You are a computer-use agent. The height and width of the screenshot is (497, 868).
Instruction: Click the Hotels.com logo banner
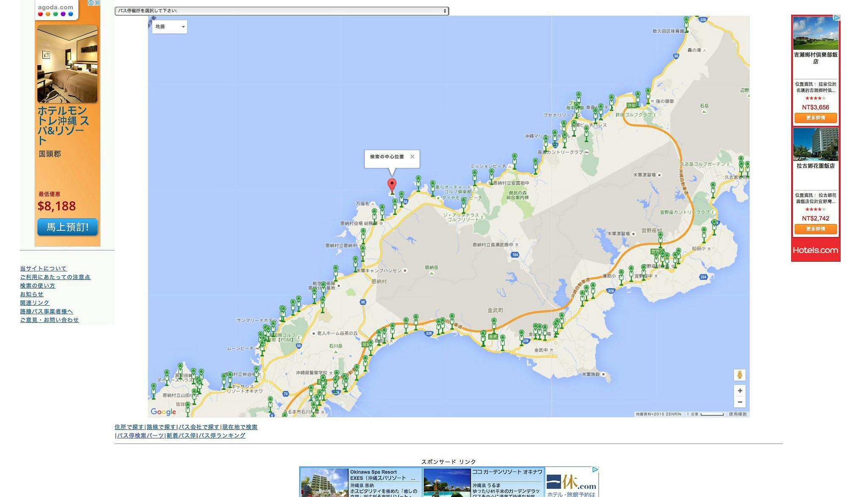[x=815, y=250]
